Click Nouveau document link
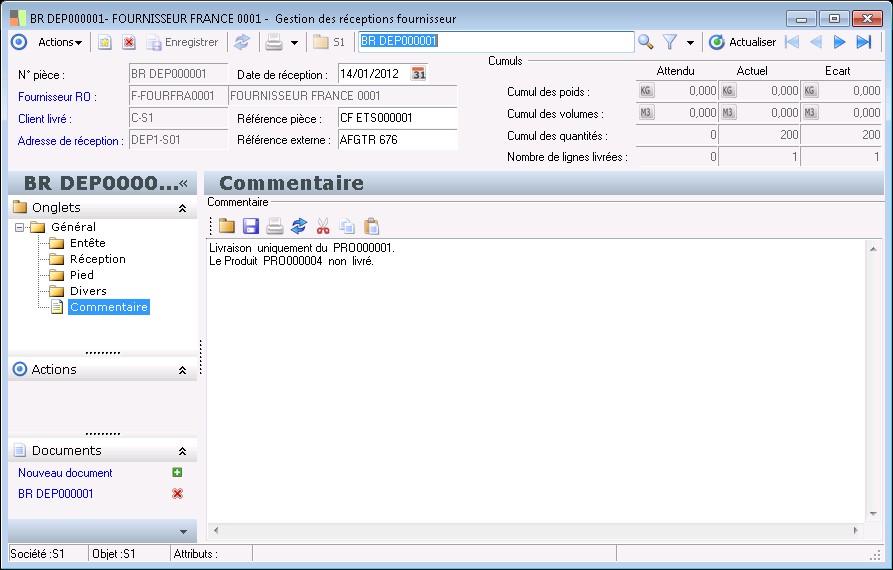 click(x=65, y=473)
